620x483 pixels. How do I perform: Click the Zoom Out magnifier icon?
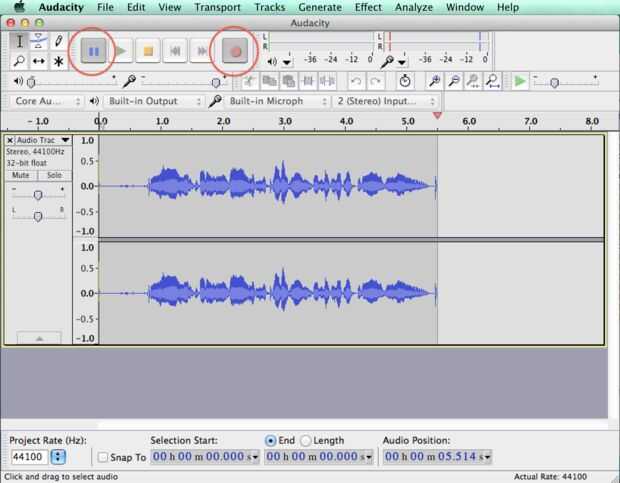point(454,81)
